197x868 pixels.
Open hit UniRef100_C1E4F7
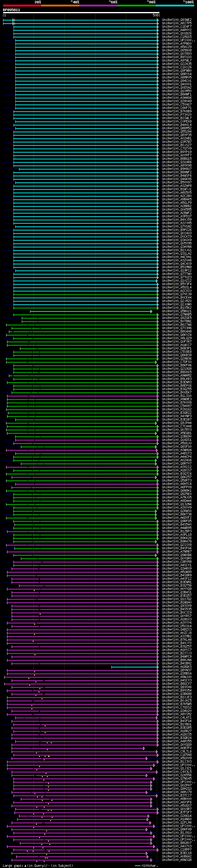(177, 26)
